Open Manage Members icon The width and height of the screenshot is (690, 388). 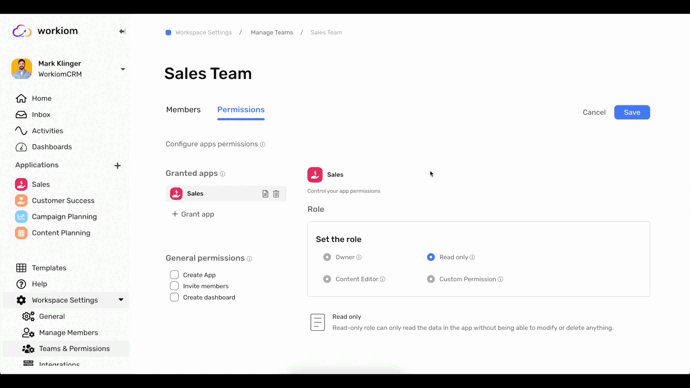tap(28, 333)
